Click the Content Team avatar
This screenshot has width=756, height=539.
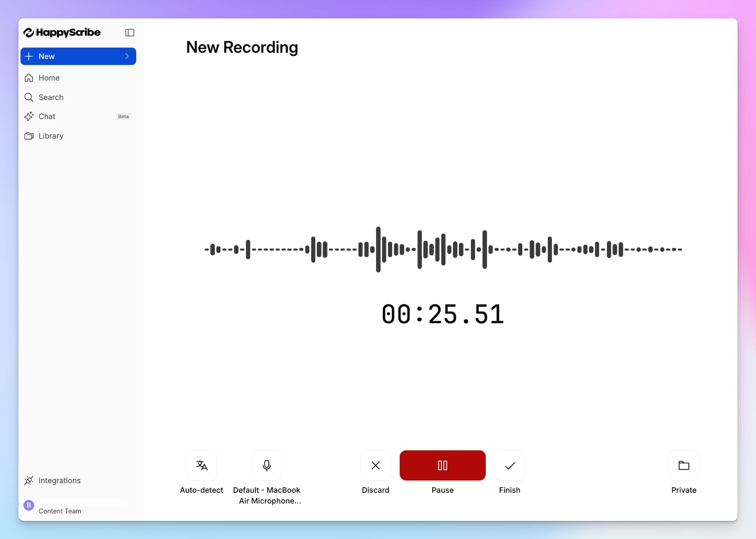(29, 505)
